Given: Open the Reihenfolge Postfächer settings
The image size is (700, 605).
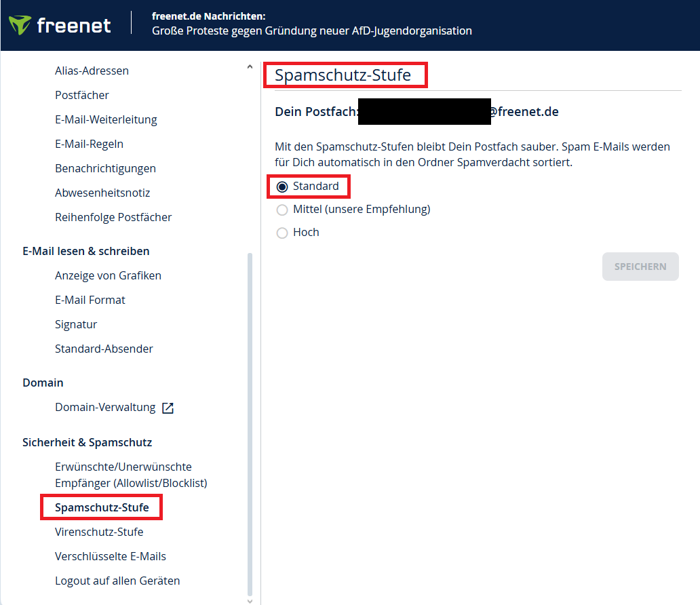Looking at the screenshot, I should pyautogui.click(x=113, y=216).
